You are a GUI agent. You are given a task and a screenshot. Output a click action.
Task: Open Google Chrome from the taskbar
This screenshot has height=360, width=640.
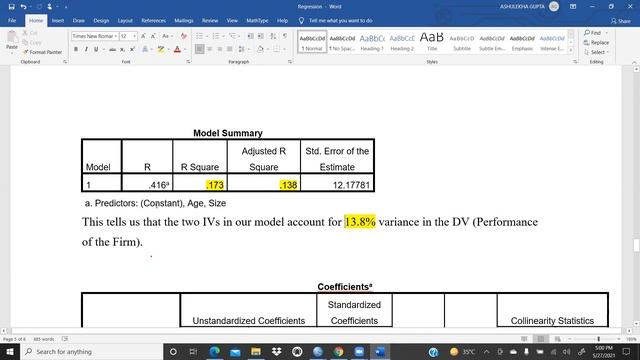coord(338,351)
